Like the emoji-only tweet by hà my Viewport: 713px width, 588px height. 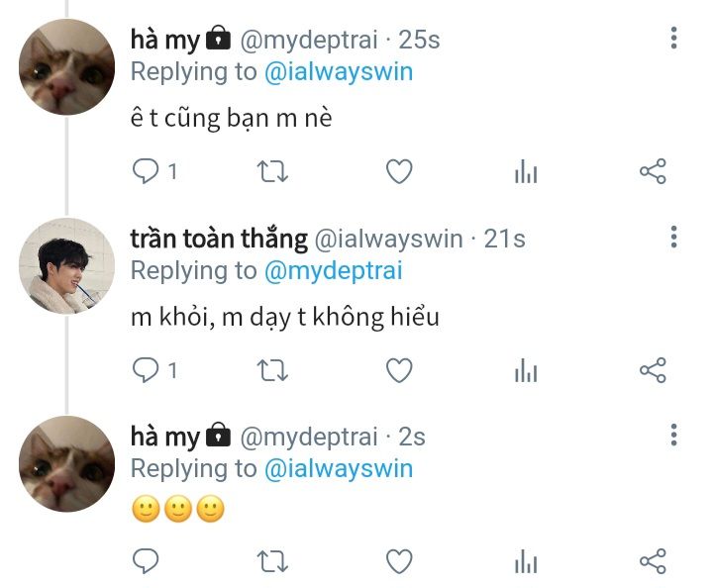coord(398,562)
